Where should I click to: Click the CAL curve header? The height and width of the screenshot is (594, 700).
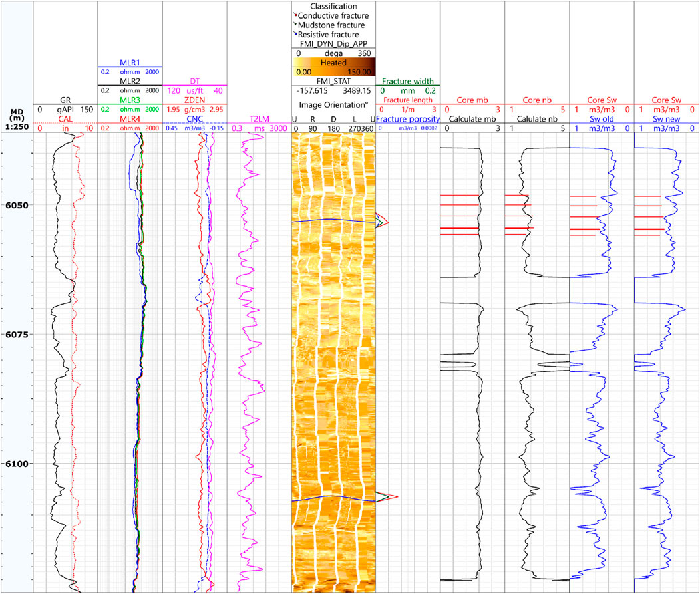click(65, 119)
